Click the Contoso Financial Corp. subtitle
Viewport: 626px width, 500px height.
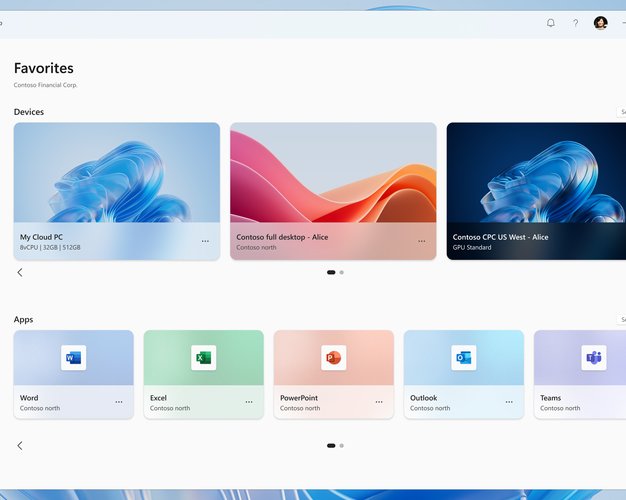(x=46, y=85)
